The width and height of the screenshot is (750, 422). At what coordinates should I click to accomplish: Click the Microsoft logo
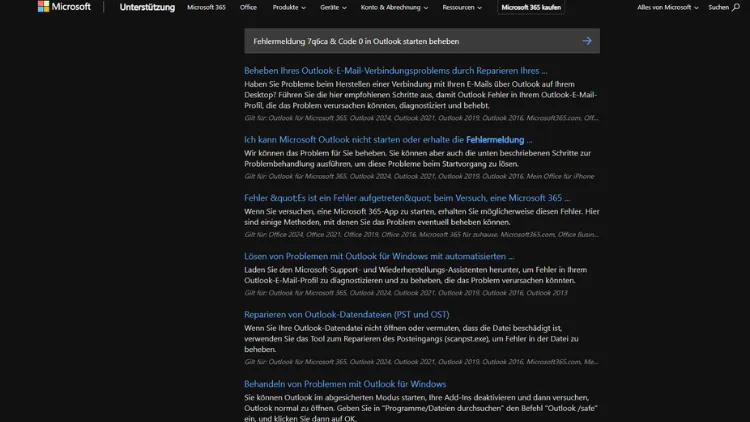pyautogui.click(x=64, y=7)
